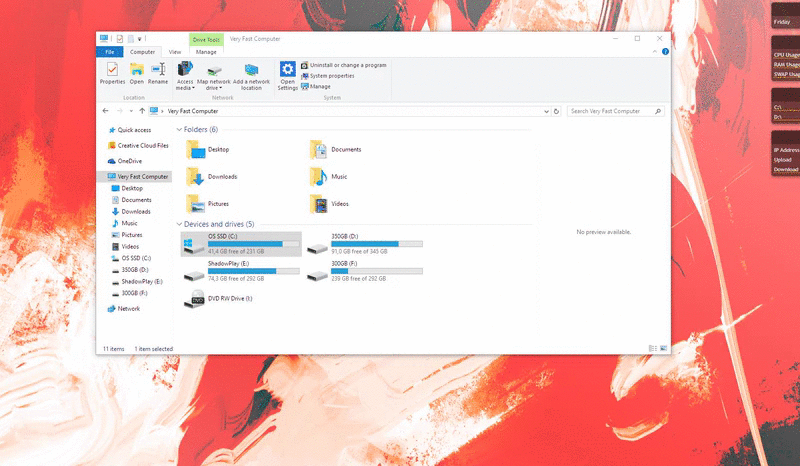This screenshot has width=800, height=466.
Task: Switch to the Computer ribbon tab
Action: coord(142,52)
